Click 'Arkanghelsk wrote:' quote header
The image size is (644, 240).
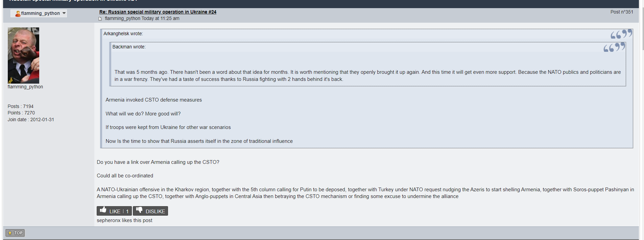click(123, 34)
